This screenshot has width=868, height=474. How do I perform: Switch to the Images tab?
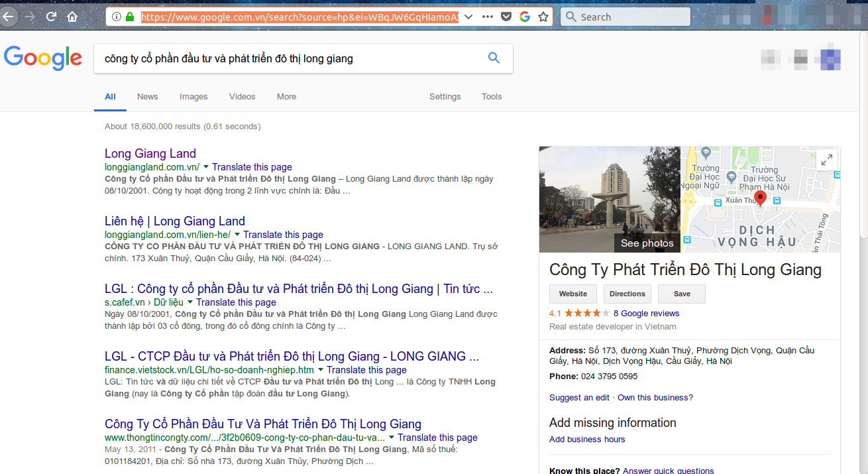[x=193, y=97]
